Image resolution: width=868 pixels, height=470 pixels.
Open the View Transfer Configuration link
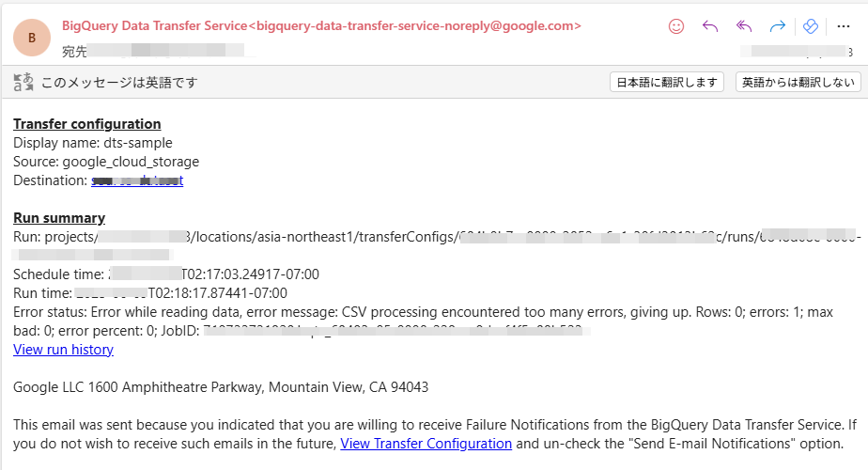pyautogui.click(x=426, y=444)
